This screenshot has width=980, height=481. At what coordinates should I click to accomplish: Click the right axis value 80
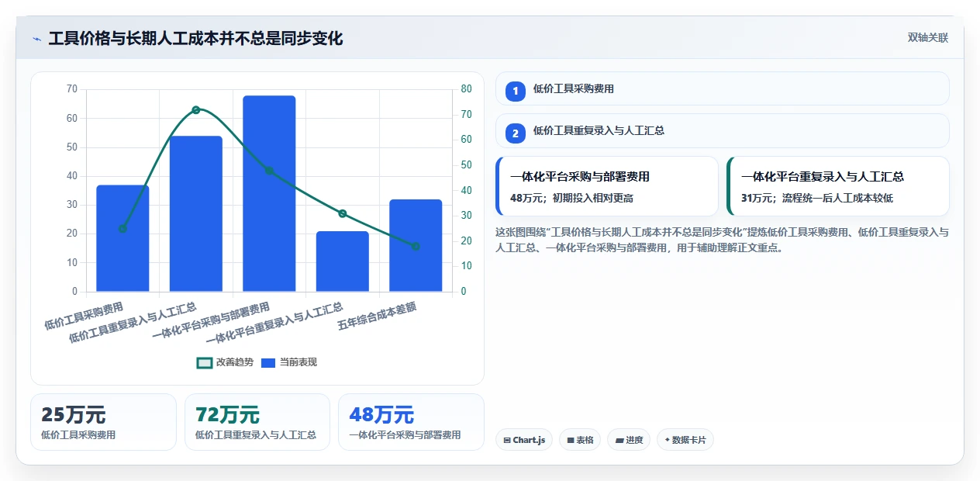click(x=466, y=89)
